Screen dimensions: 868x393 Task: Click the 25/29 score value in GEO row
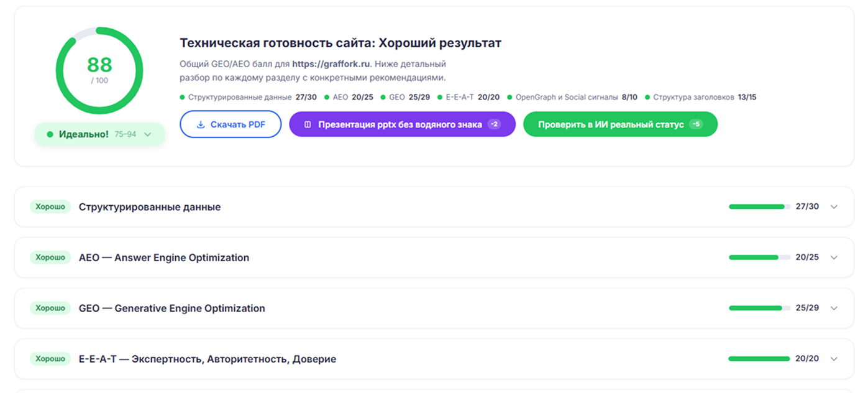807,308
